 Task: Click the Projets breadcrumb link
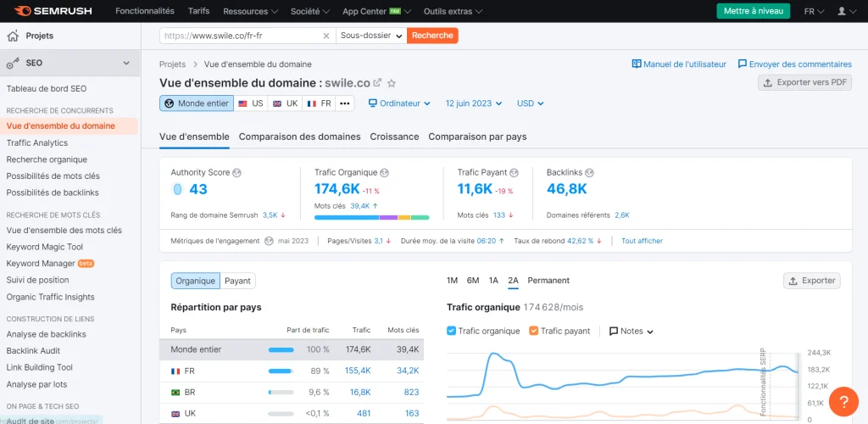(x=173, y=64)
